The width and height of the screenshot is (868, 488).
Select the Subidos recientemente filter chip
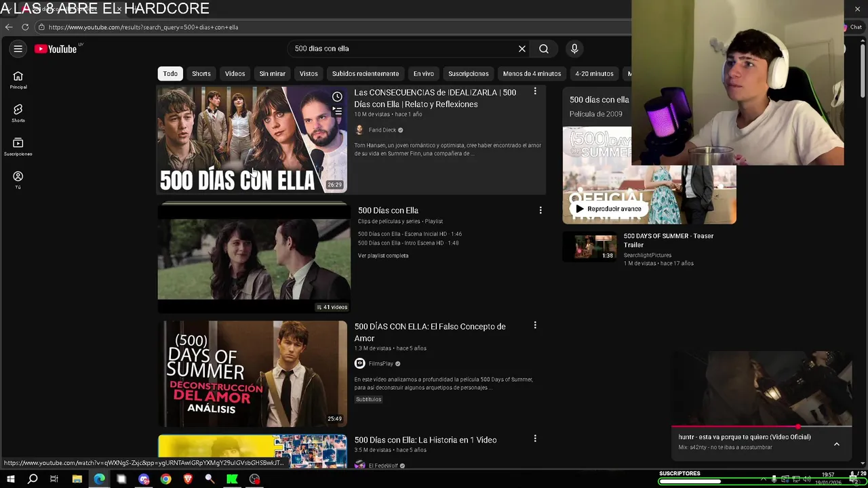(366, 73)
